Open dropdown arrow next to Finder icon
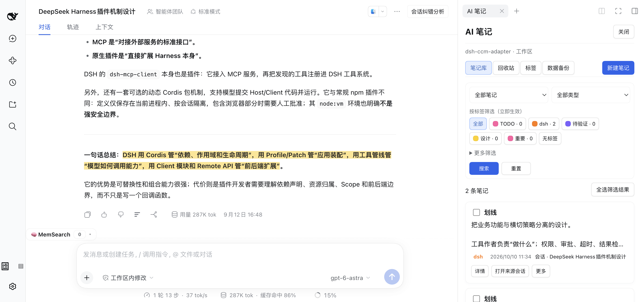Screen dimensions: 644x302 (x=383, y=11)
